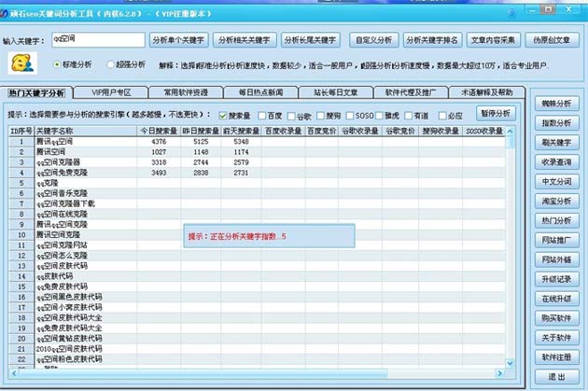
Task: Click 百度收录量 column header
Action: pos(283,131)
